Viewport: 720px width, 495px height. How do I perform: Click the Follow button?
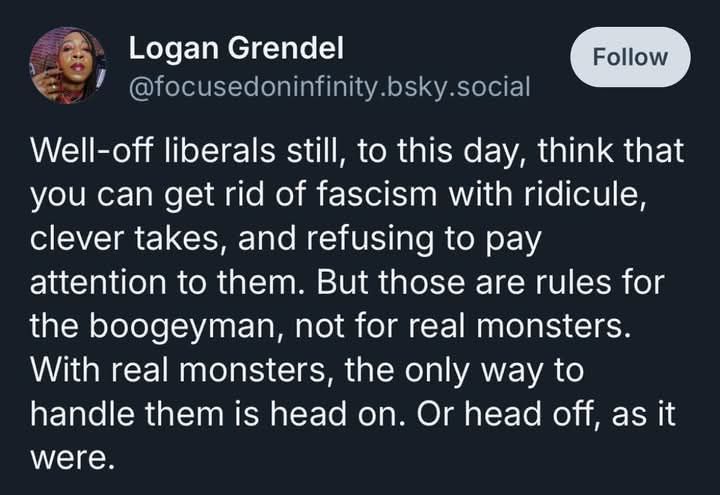pos(630,57)
